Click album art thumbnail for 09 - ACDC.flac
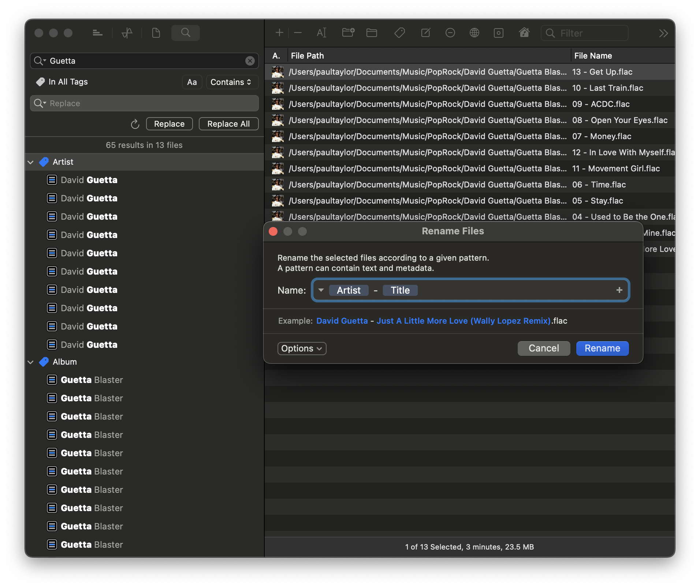This screenshot has height=588, width=700. [x=278, y=104]
